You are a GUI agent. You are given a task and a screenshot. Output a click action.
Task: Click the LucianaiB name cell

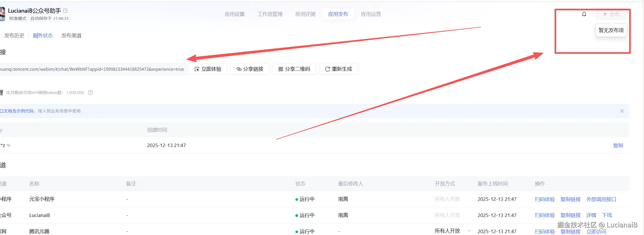[x=40, y=215]
